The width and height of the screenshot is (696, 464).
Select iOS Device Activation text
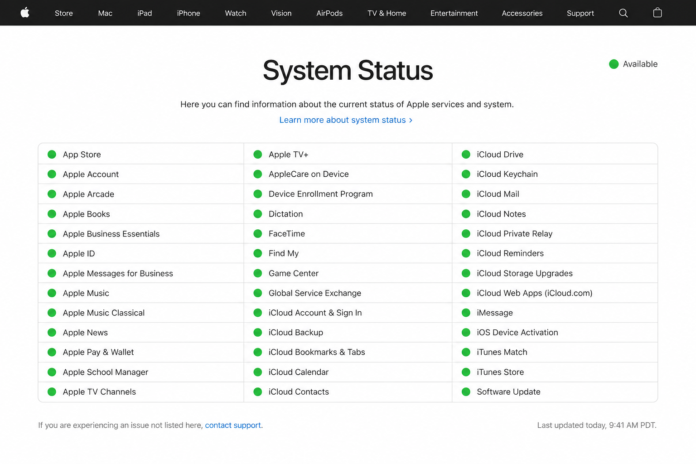(517, 333)
